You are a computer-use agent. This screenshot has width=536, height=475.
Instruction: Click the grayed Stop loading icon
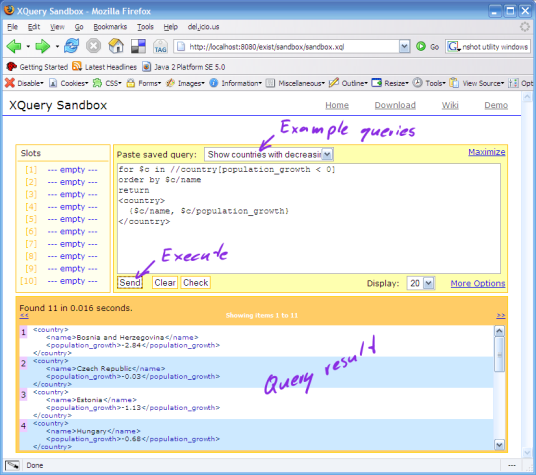[x=93, y=46]
